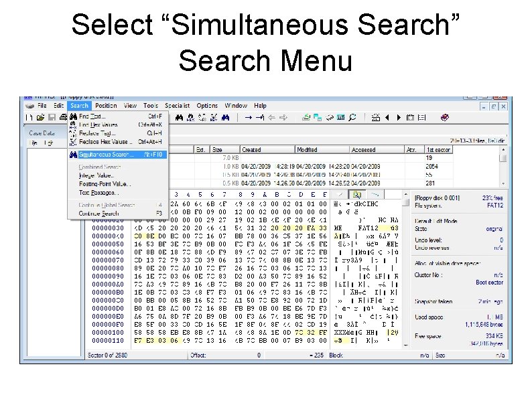Image resolution: width=532 pixels, height=399 pixels.
Task: Open the File menu in menu bar
Action: click(x=42, y=106)
